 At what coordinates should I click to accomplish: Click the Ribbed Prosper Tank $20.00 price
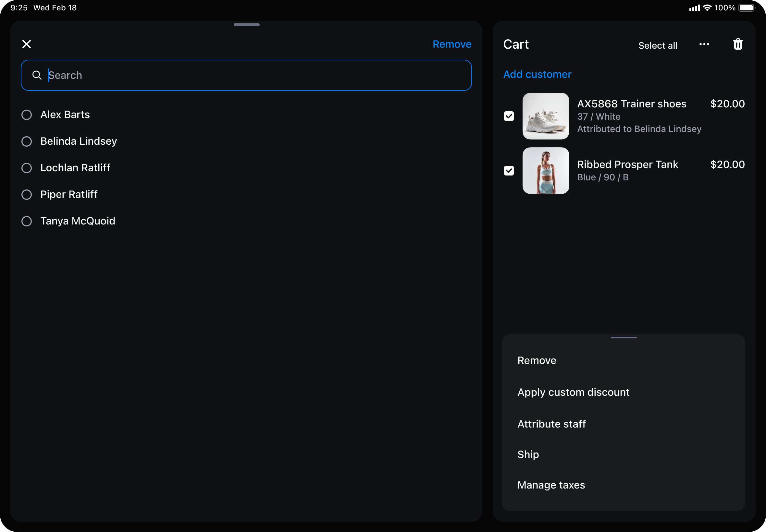(727, 164)
